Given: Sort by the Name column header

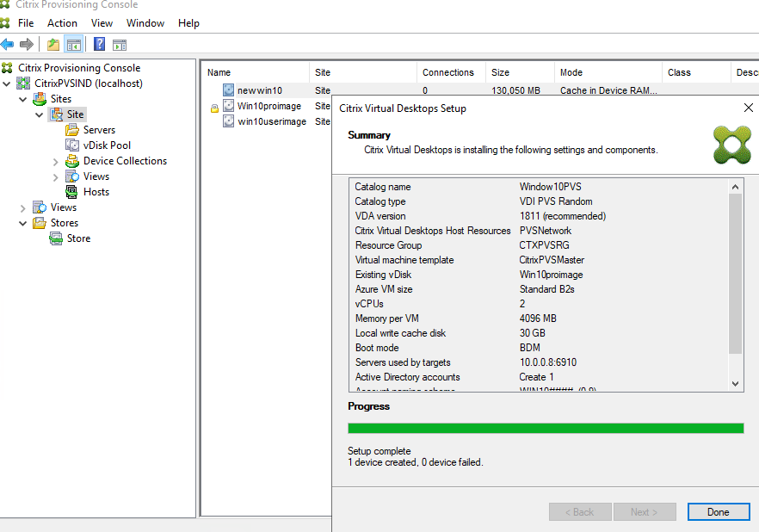Looking at the screenshot, I should 256,72.
